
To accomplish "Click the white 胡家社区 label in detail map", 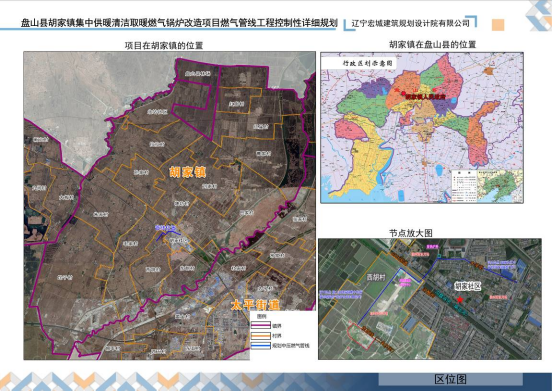I will pos(468,286).
